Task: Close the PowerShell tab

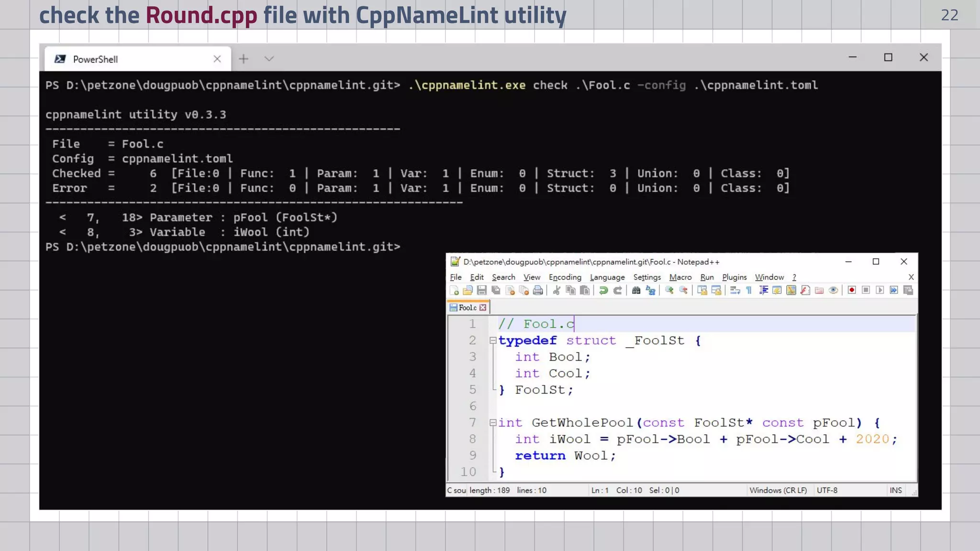Action: pyautogui.click(x=217, y=59)
